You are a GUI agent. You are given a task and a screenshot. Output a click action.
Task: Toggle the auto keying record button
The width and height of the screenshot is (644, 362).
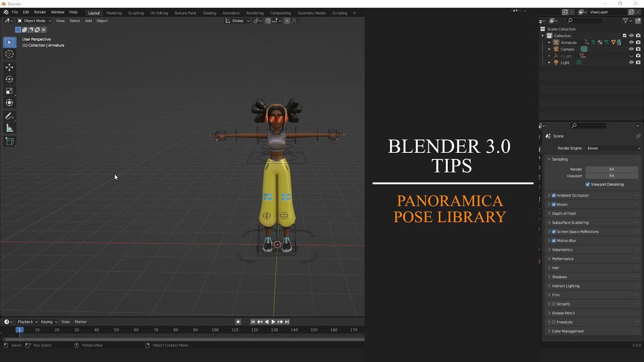coord(238,322)
